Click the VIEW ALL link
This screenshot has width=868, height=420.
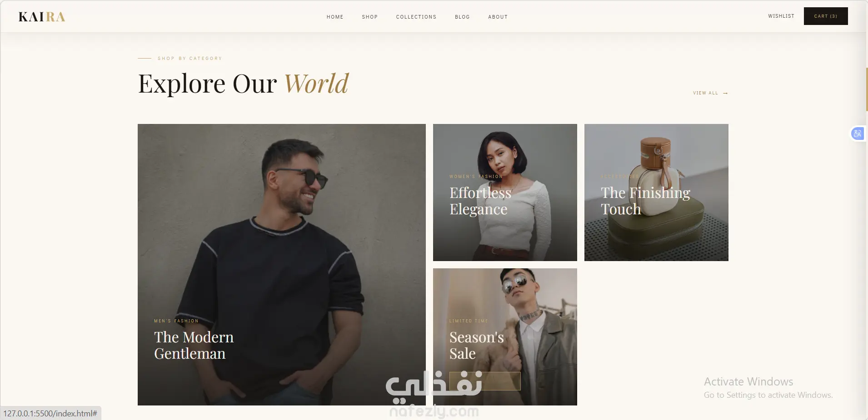pos(705,93)
